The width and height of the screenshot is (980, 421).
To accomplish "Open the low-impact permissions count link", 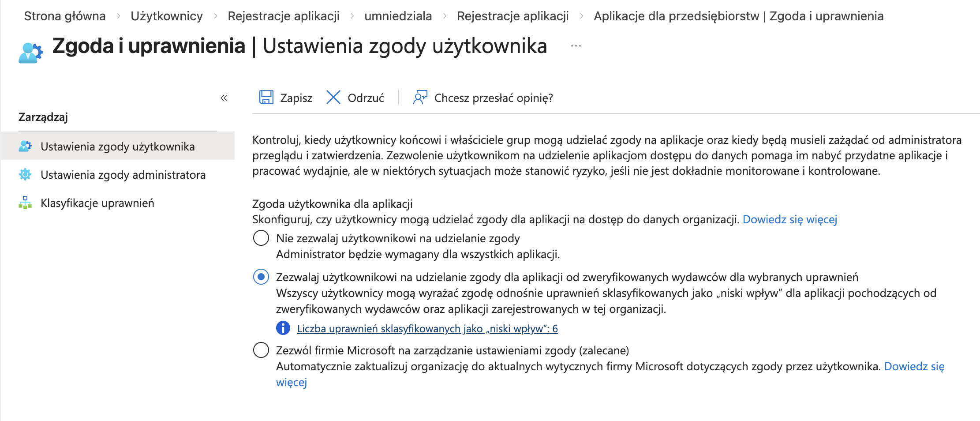I will point(427,328).
